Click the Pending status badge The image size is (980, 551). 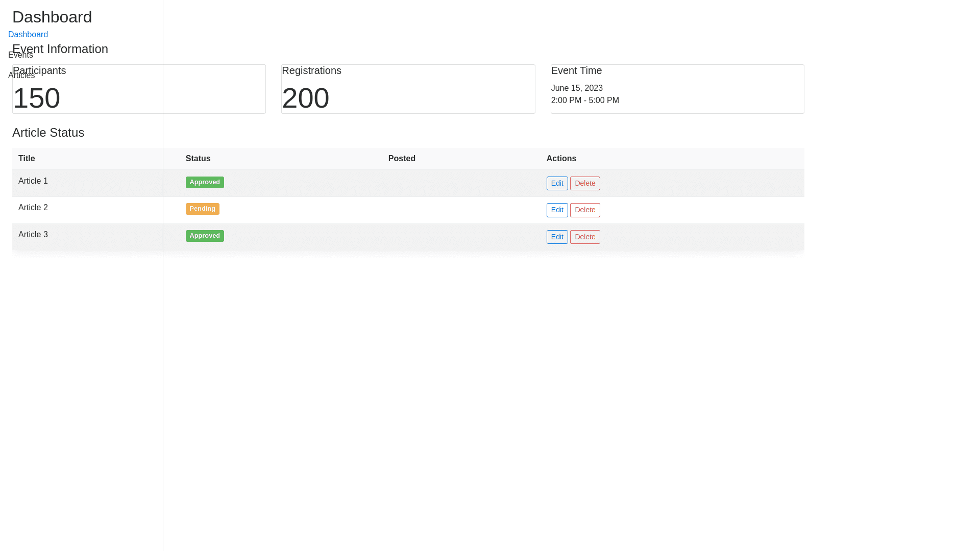(202, 209)
